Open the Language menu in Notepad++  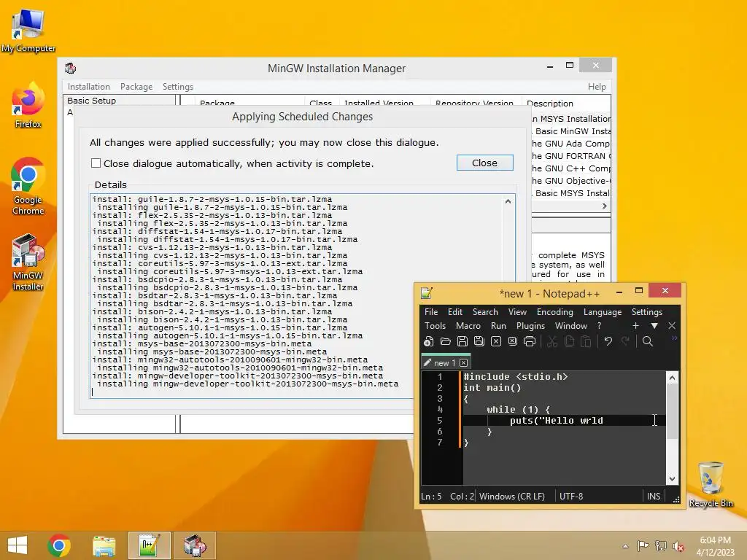[602, 312]
